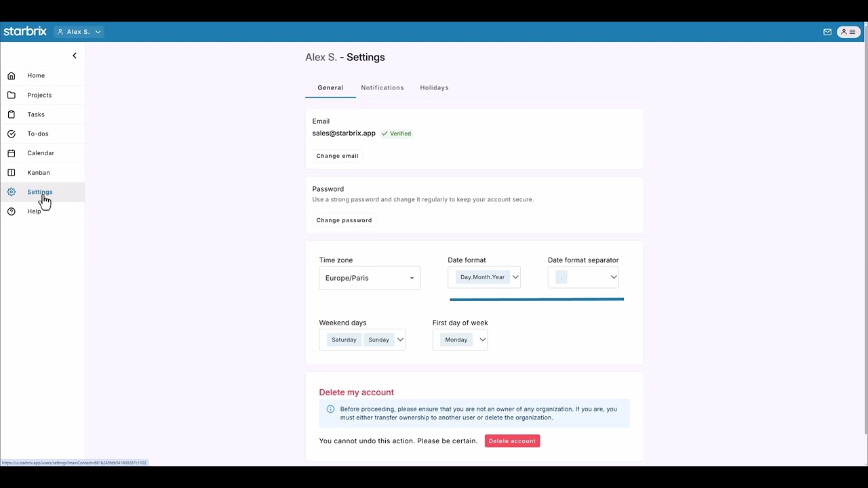Collapse the sidebar with the chevron
This screenshot has height=488, width=868.
point(75,56)
